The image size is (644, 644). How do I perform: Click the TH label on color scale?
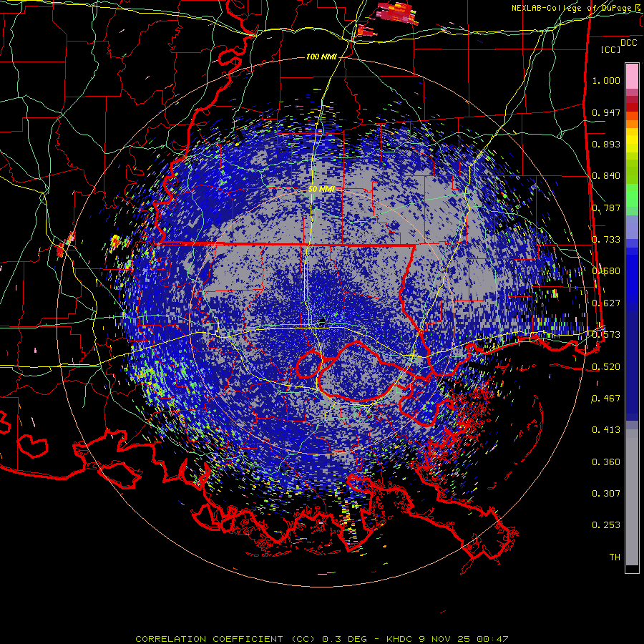coord(615,557)
